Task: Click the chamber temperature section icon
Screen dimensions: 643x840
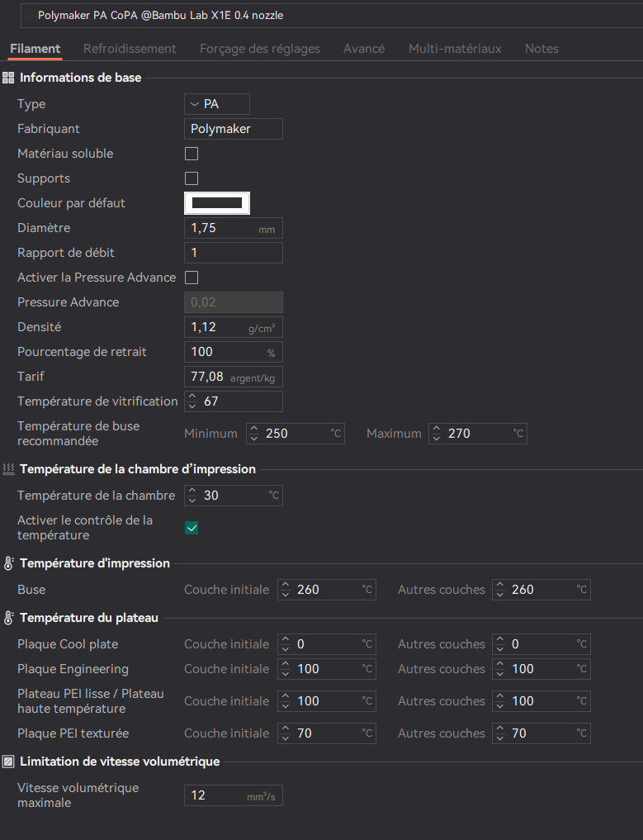Action: 8,469
